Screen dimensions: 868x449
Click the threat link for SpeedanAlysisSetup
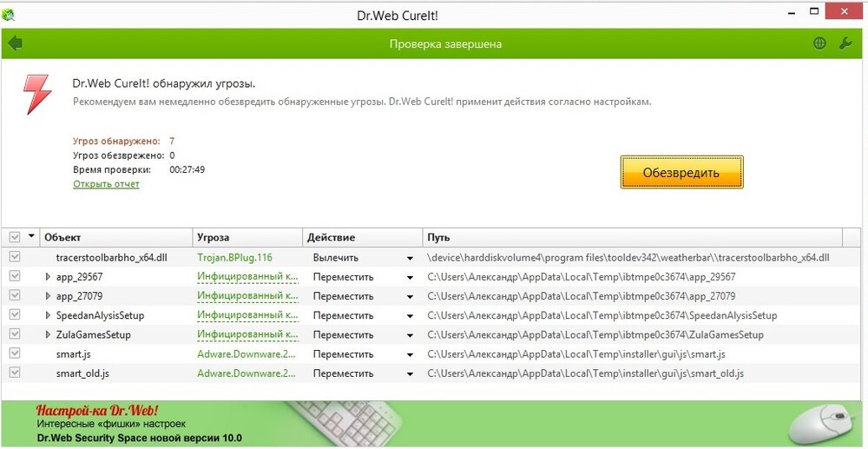coord(247,315)
